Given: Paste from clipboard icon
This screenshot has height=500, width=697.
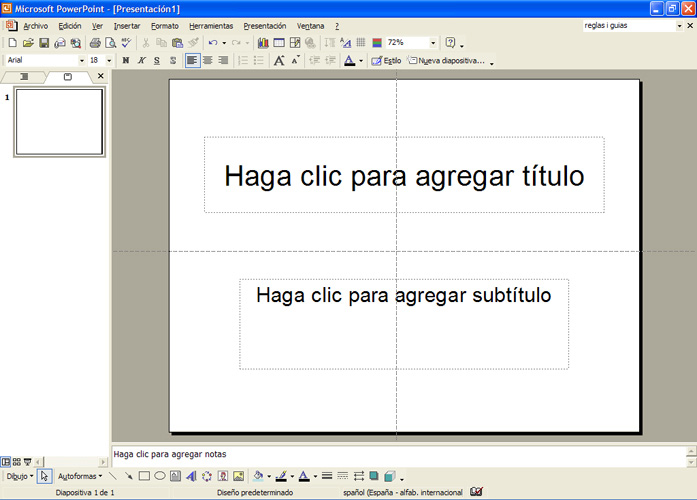Looking at the screenshot, I should point(177,43).
